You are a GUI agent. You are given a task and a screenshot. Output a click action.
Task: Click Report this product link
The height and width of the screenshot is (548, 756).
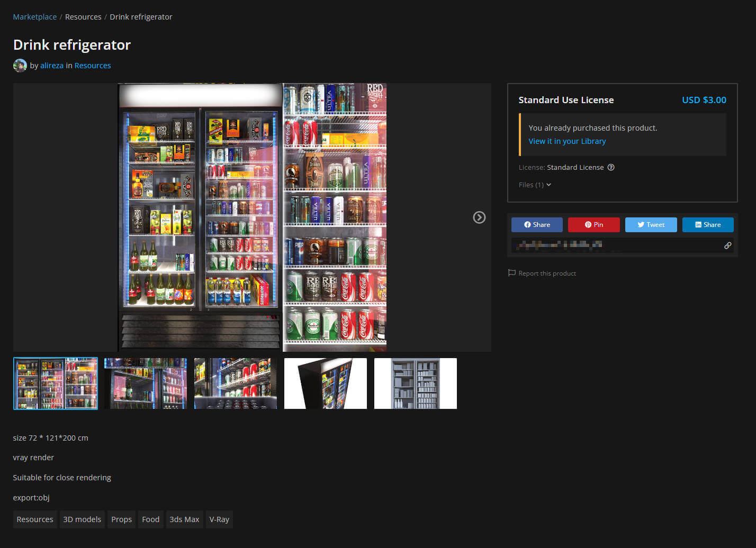[x=547, y=273]
